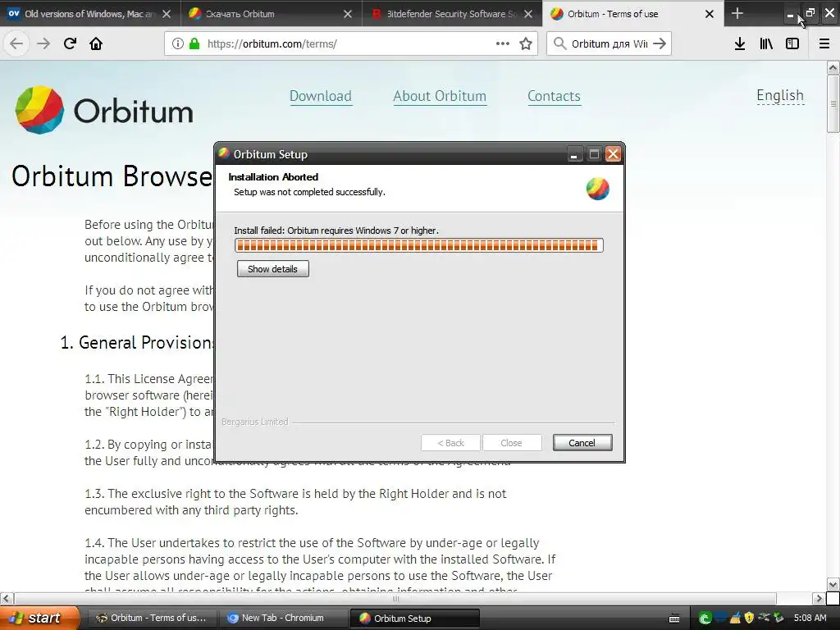Screen dimensions: 840x630
Task: Click the search magnifier icon
Action: [x=559, y=43]
